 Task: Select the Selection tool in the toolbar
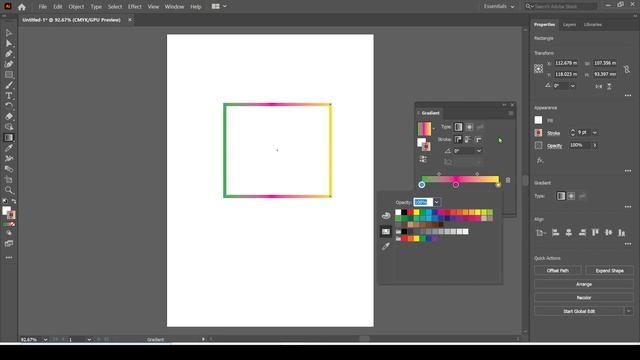[9, 33]
